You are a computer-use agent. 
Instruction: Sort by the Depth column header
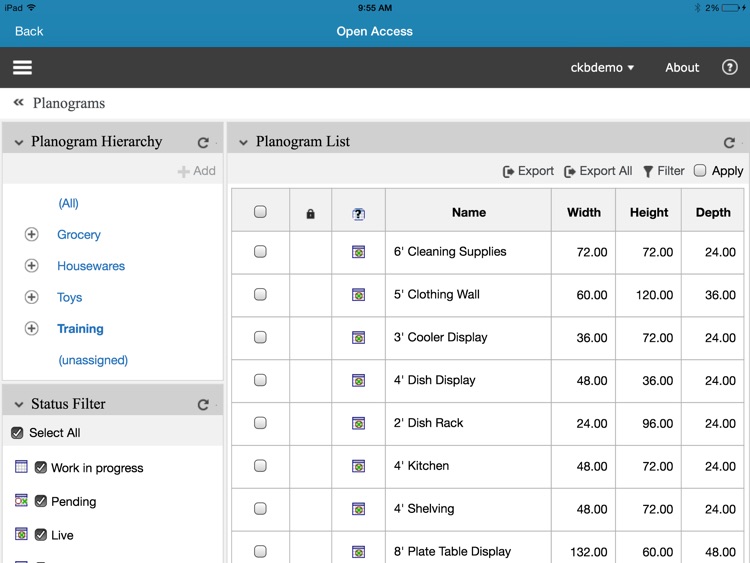click(713, 212)
